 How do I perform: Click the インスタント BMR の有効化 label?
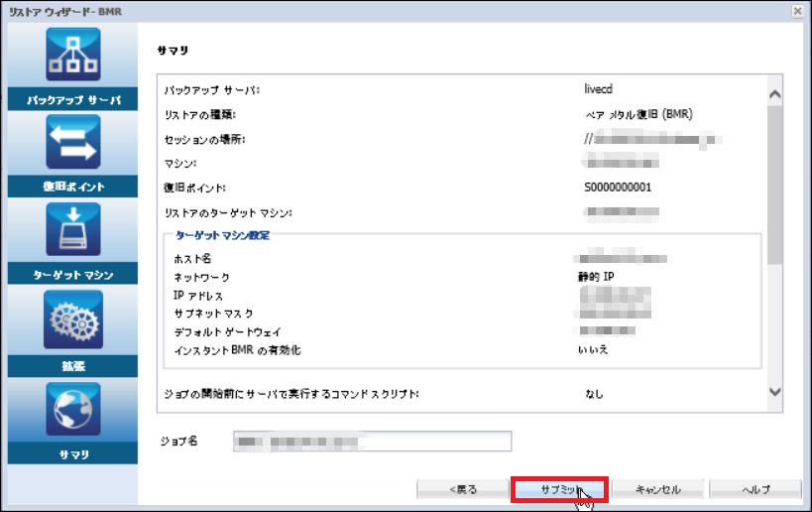(237, 350)
